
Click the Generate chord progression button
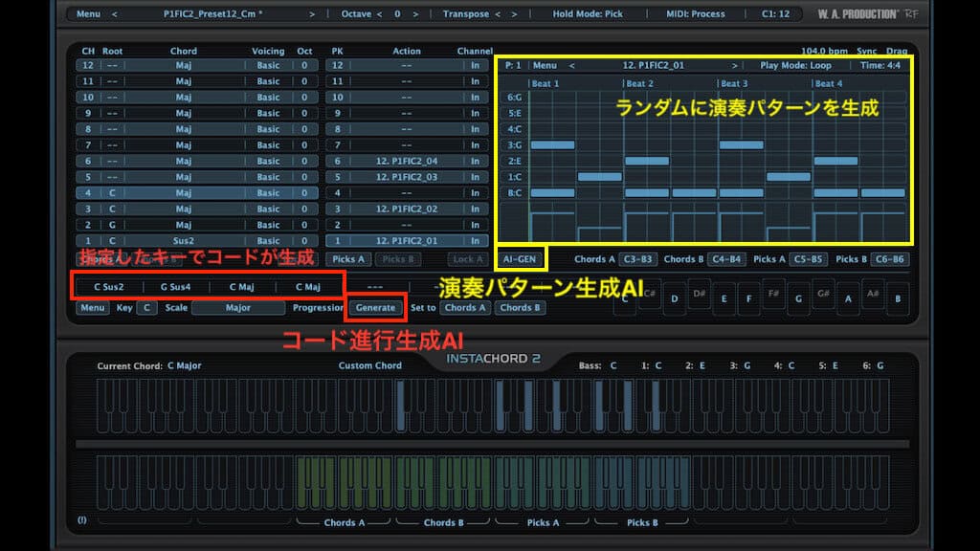pos(375,307)
